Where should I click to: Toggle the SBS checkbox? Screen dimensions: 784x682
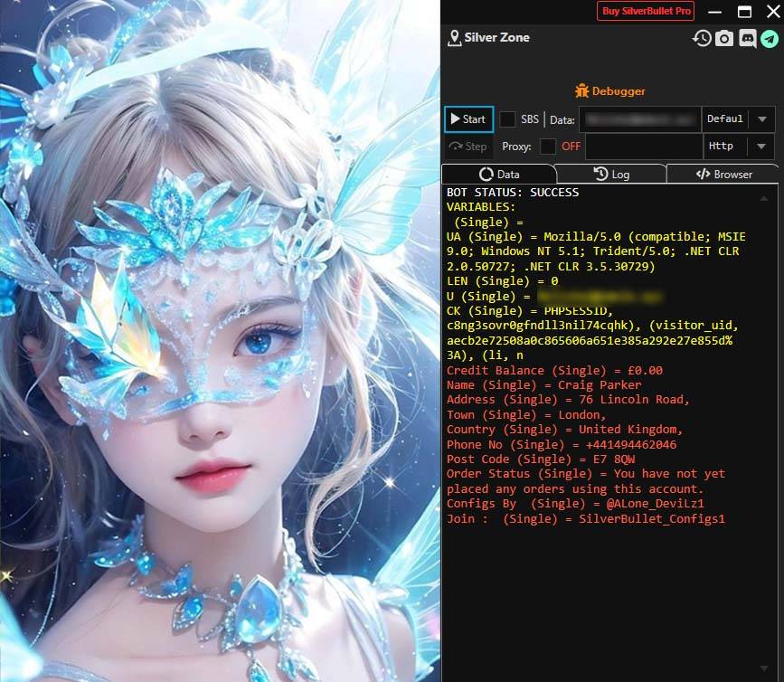coord(507,119)
